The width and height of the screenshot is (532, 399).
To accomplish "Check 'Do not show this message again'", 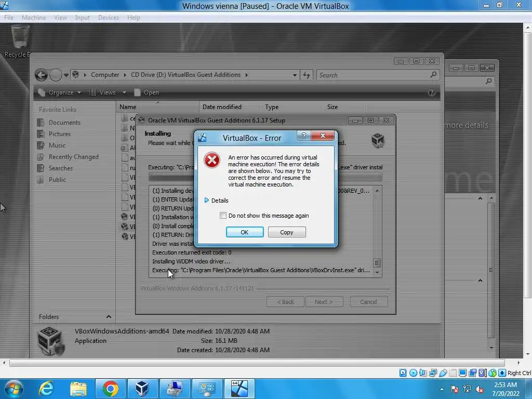I will tap(223, 216).
